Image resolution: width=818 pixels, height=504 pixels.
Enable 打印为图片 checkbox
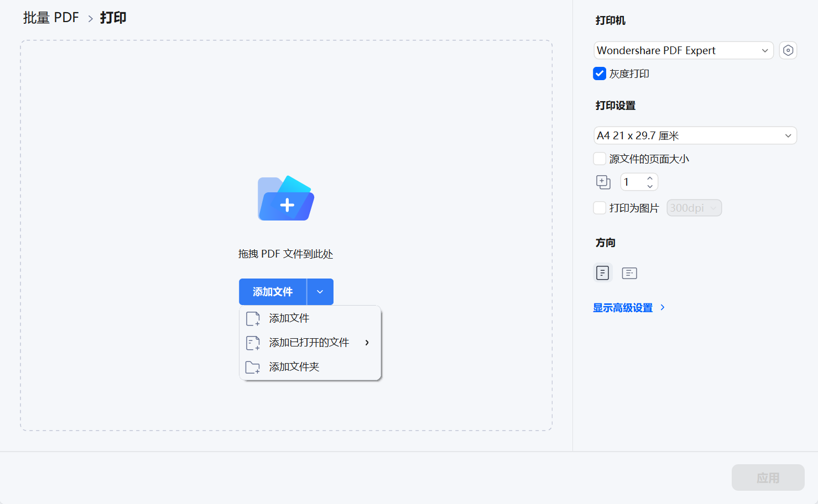click(x=600, y=207)
